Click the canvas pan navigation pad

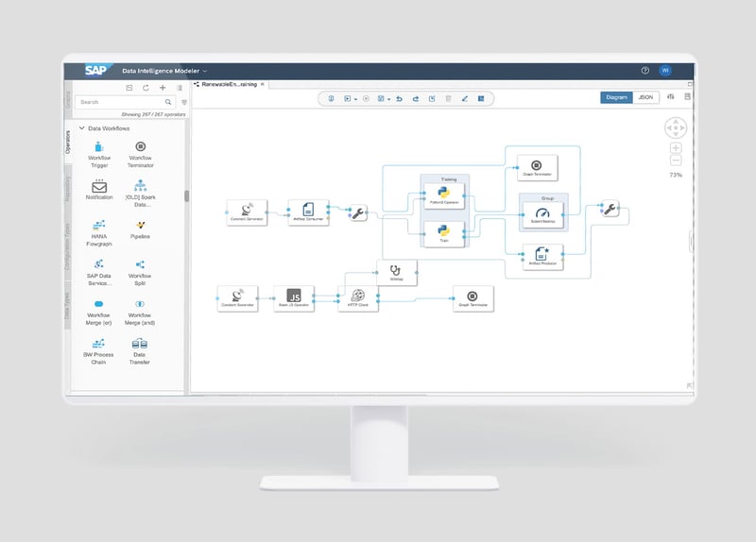pyautogui.click(x=676, y=127)
